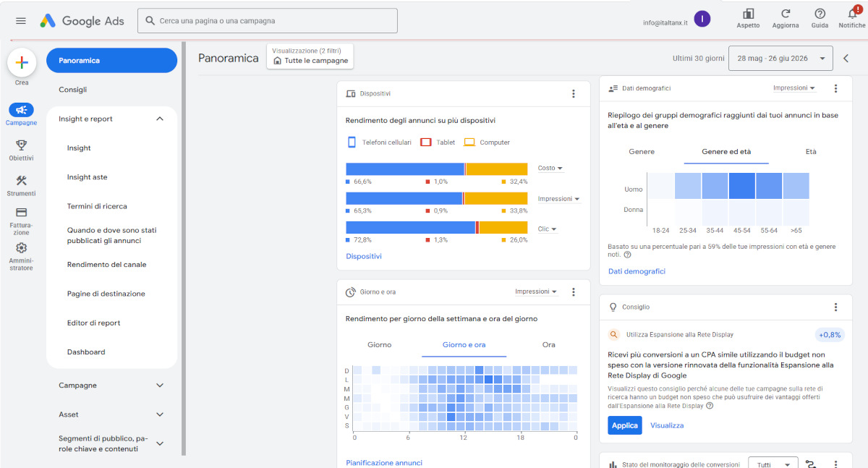Open Impressioni dropdown in Dati demografici card
The image size is (868, 468).
(794, 88)
